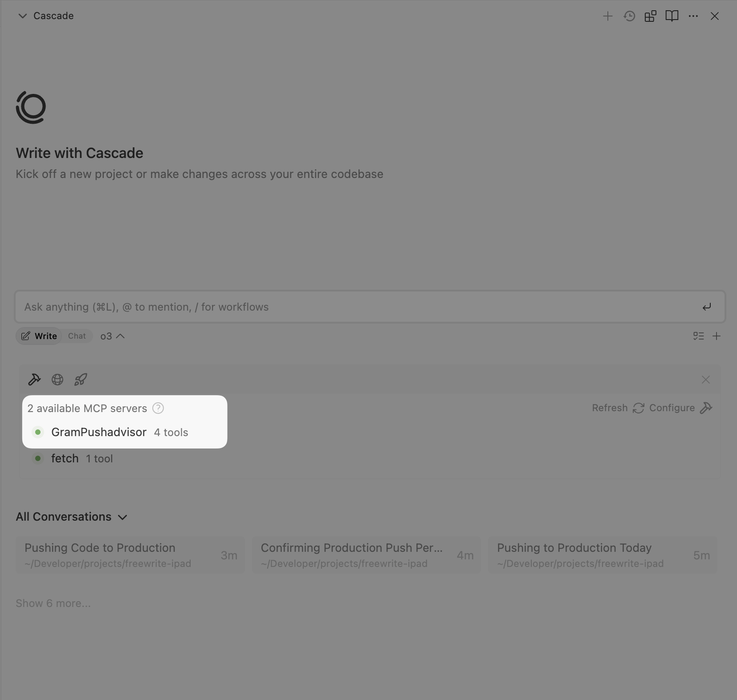Open the Pushing to Production Today conversation
Image resolution: width=737 pixels, height=700 pixels.
coord(603,555)
